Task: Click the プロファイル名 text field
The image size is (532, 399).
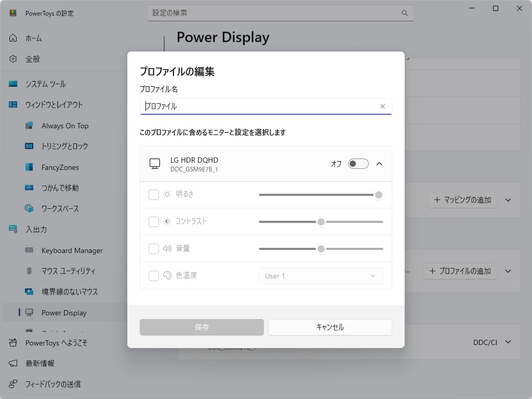Action: pyautogui.click(x=265, y=106)
